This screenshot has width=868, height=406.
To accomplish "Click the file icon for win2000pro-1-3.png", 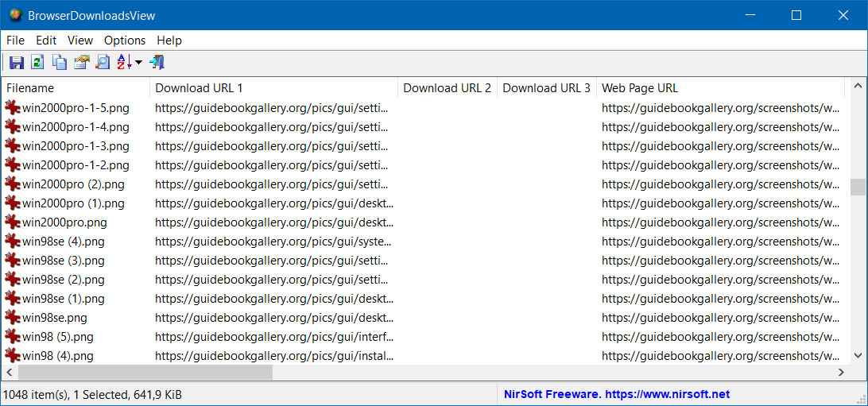I will tap(13, 146).
